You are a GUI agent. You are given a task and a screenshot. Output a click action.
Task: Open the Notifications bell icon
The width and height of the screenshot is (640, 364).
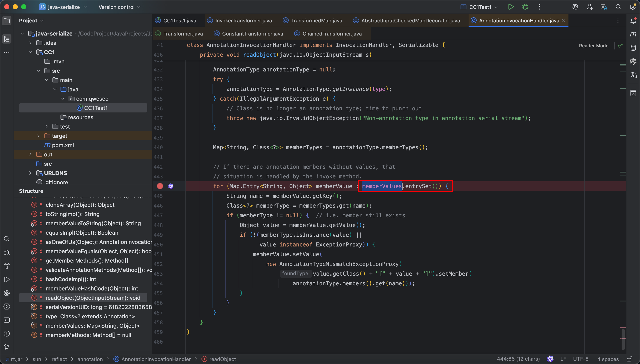point(633,21)
